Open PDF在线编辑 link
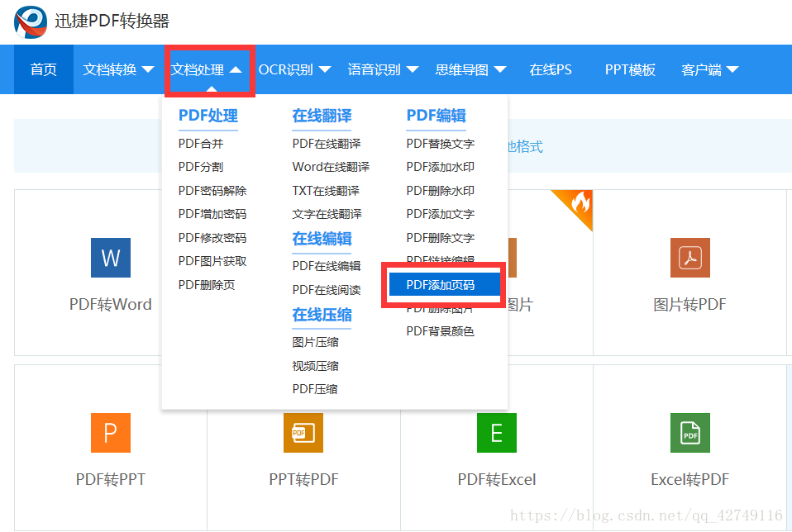This screenshot has height=532, width=792. tap(327, 266)
